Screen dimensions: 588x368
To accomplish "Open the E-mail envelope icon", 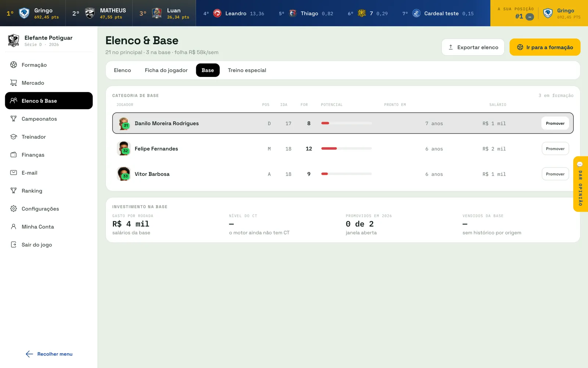I will pos(14,173).
